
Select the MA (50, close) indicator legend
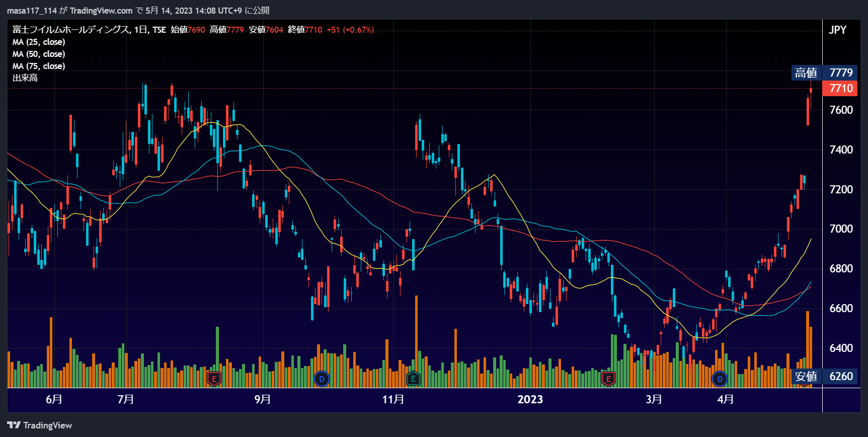click(x=39, y=54)
